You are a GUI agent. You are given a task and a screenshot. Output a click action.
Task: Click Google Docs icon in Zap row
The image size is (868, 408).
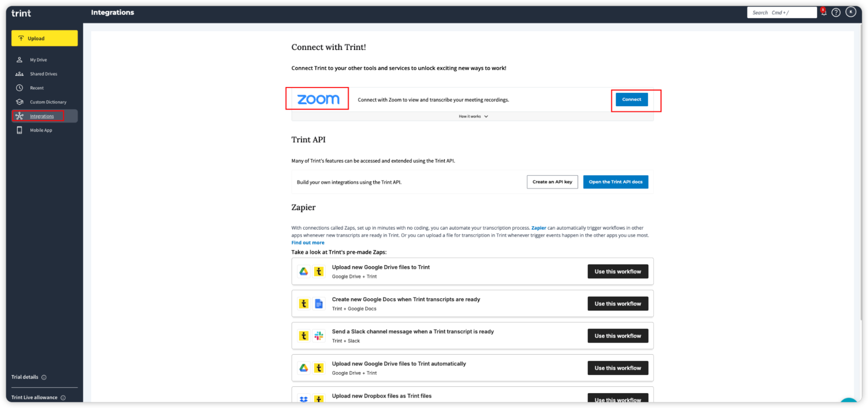coord(319,304)
